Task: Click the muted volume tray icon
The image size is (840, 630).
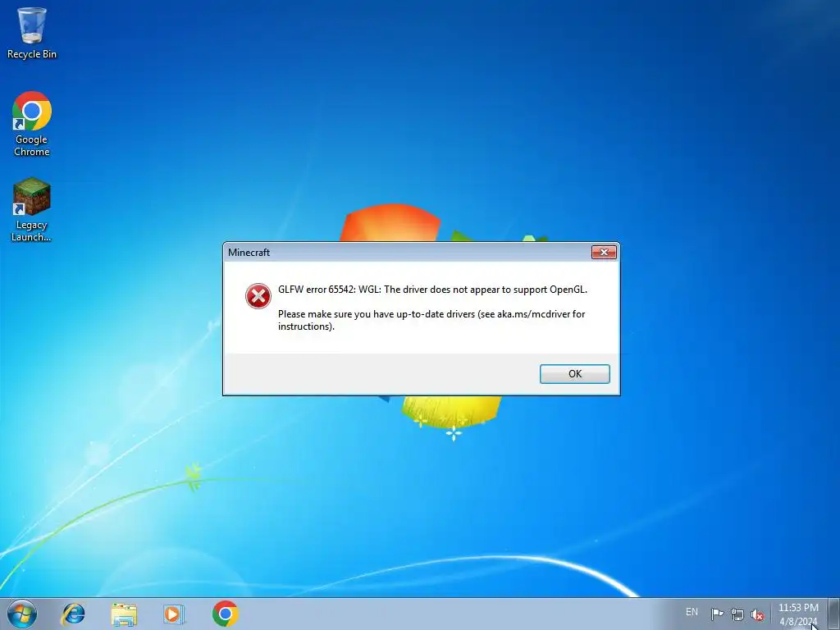Action: point(757,614)
